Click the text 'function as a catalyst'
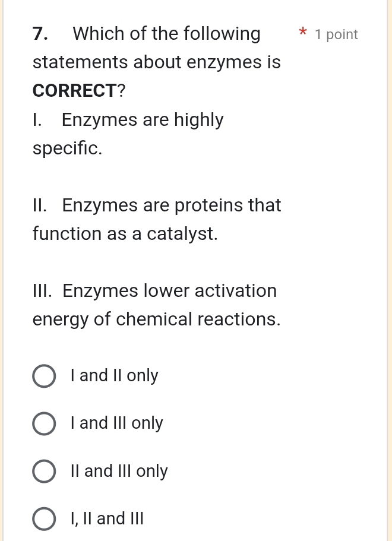Viewport: 392px width, 541px height. tap(125, 233)
